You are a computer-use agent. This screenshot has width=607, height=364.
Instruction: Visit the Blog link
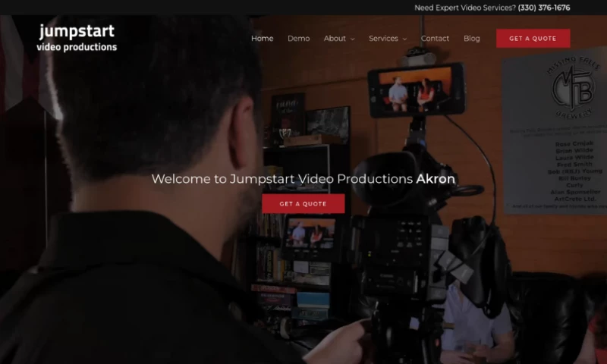click(471, 39)
